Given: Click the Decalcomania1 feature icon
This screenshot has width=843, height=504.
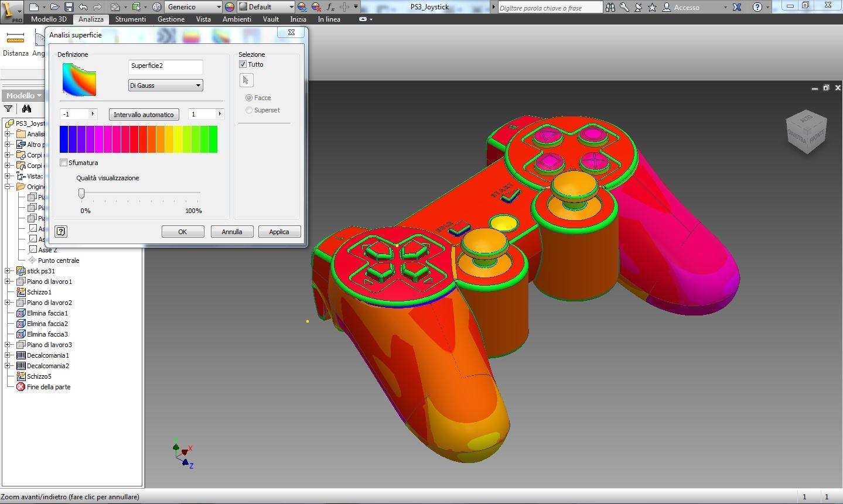Looking at the screenshot, I should (21, 355).
